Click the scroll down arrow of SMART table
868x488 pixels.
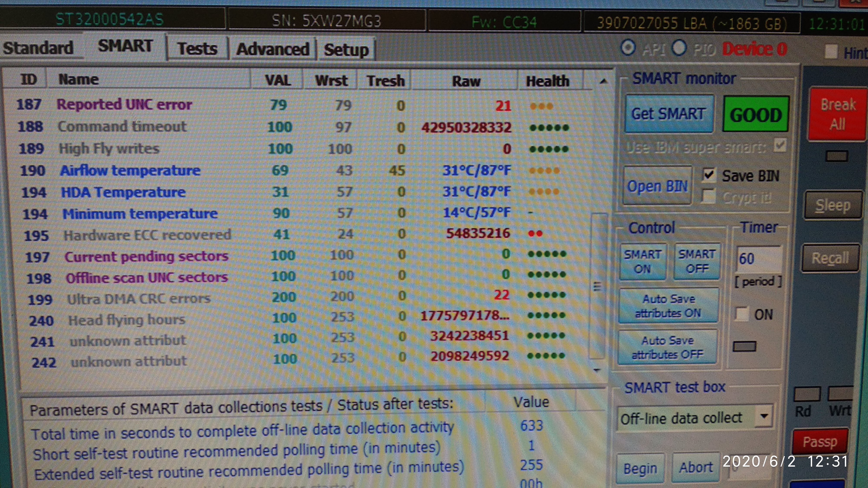[x=596, y=370]
